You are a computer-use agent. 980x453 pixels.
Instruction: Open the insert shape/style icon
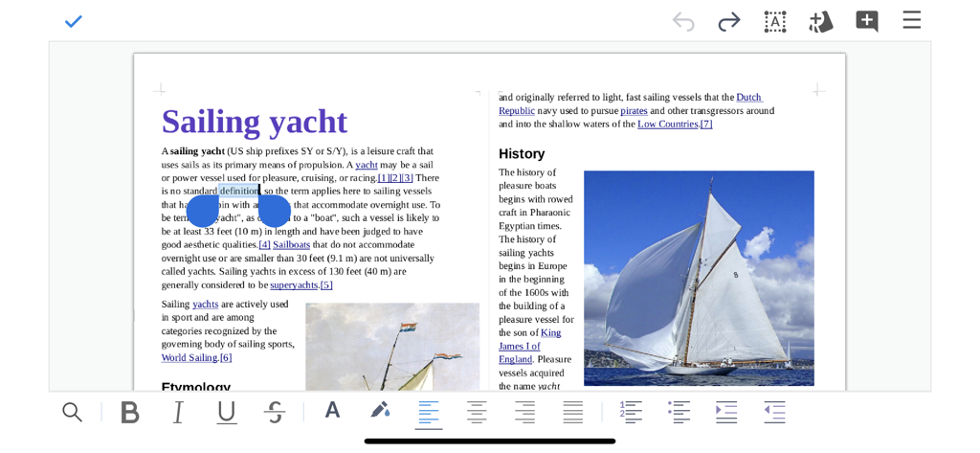click(820, 22)
